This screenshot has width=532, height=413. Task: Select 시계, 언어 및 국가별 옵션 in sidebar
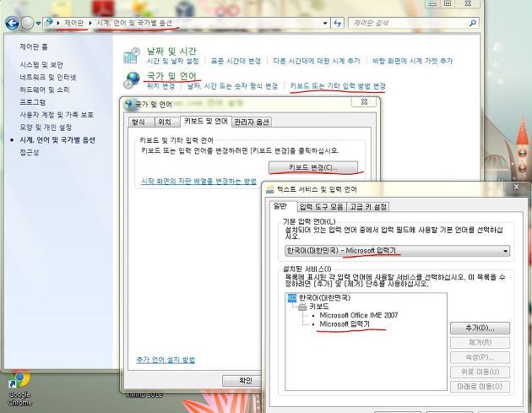pos(57,140)
